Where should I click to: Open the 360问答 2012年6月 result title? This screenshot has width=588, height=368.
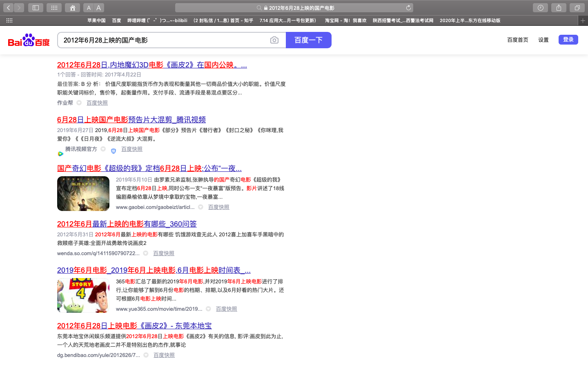coord(127,224)
